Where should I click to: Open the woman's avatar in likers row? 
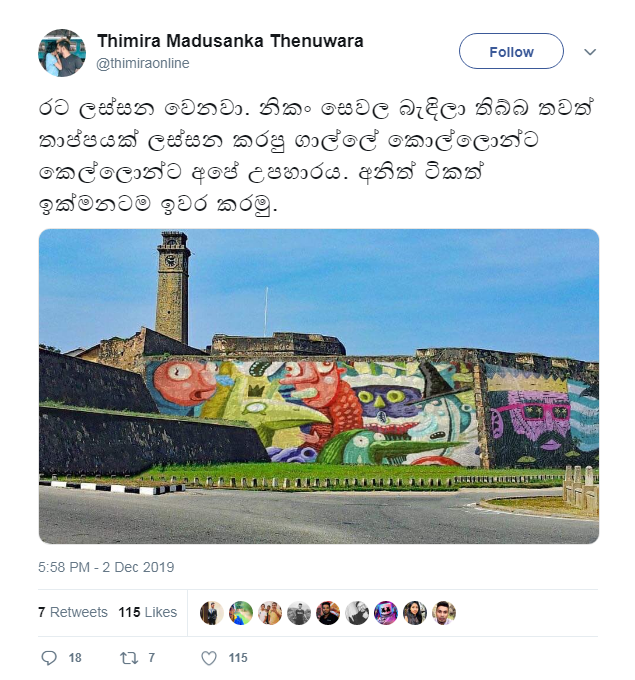(415, 613)
